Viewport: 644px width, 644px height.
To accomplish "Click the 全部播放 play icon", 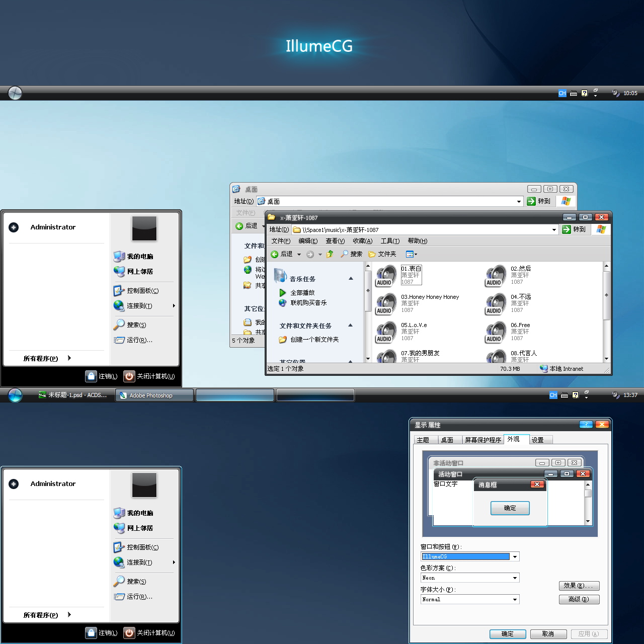I will click(282, 293).
